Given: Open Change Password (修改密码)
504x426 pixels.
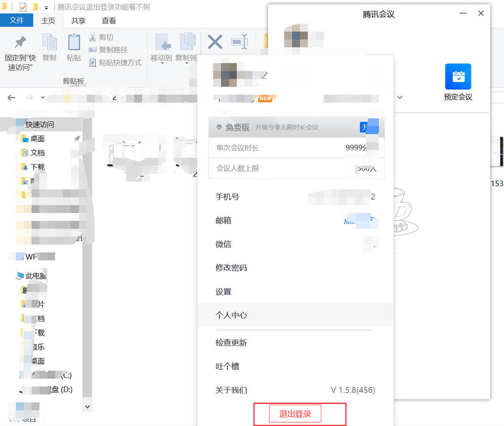Looking at the screenshot, I should [x=231, y=268].
